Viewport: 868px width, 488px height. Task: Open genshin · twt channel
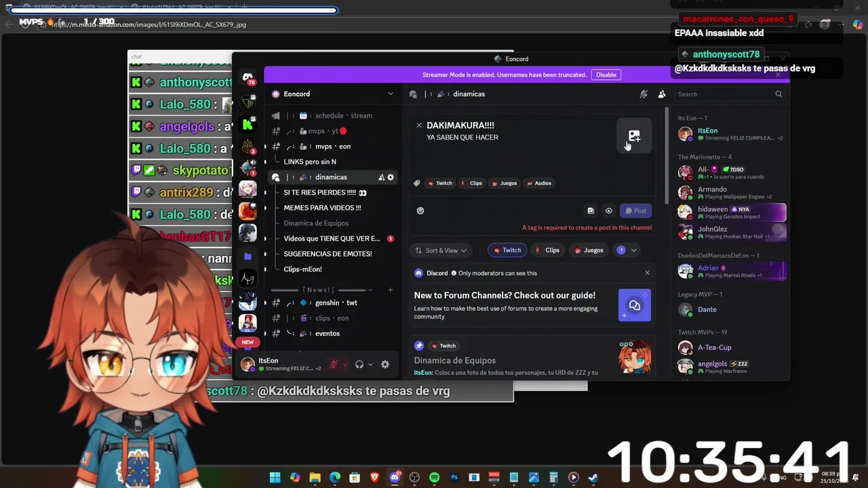[333, 303]
